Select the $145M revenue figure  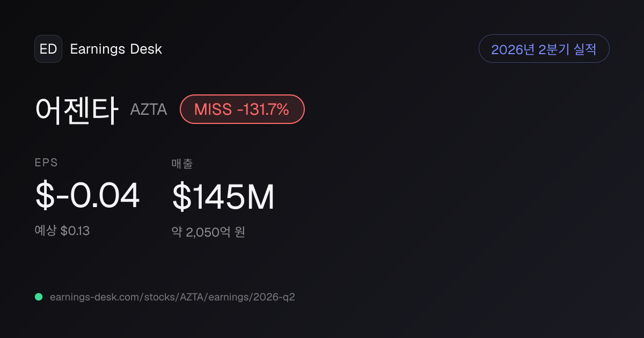point(223,197)
